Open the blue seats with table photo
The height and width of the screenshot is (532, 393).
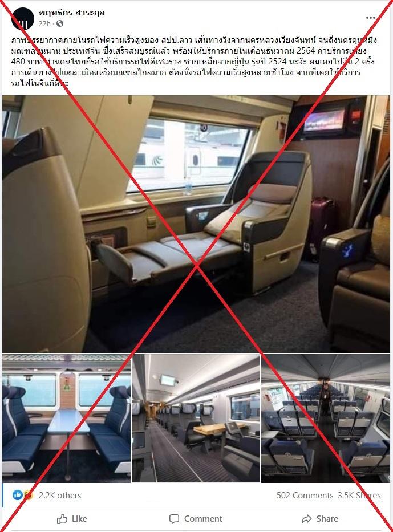(67, 418)
